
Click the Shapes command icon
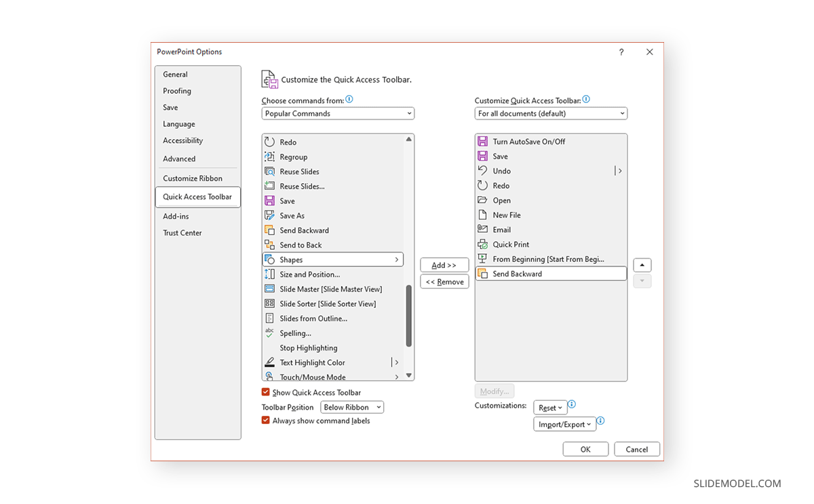[269, 260]
